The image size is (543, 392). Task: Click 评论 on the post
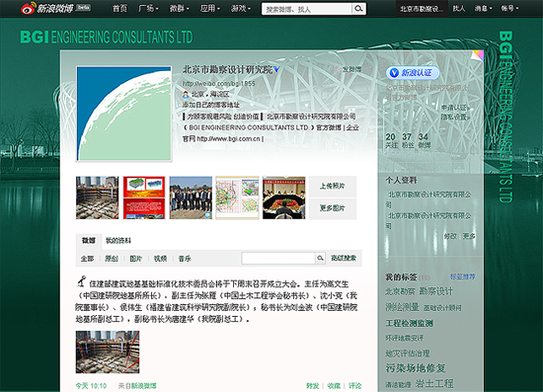tap(355, 385)
